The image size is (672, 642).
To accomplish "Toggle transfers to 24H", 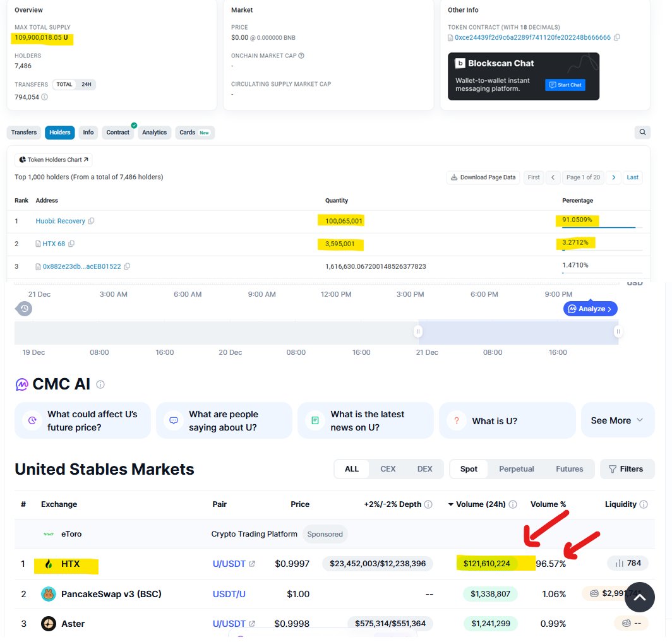I will coord(86,85).
